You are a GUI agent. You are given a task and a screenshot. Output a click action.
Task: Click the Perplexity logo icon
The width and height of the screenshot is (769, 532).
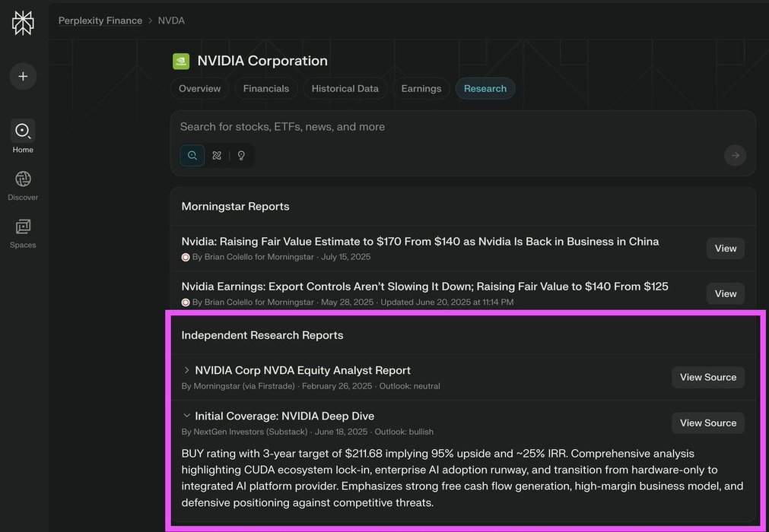pos(23,23)
